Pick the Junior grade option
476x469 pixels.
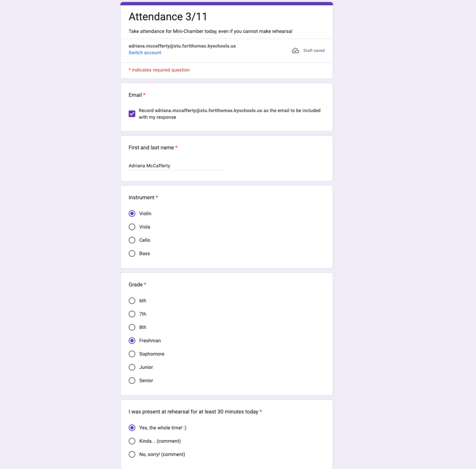[132, 367]
